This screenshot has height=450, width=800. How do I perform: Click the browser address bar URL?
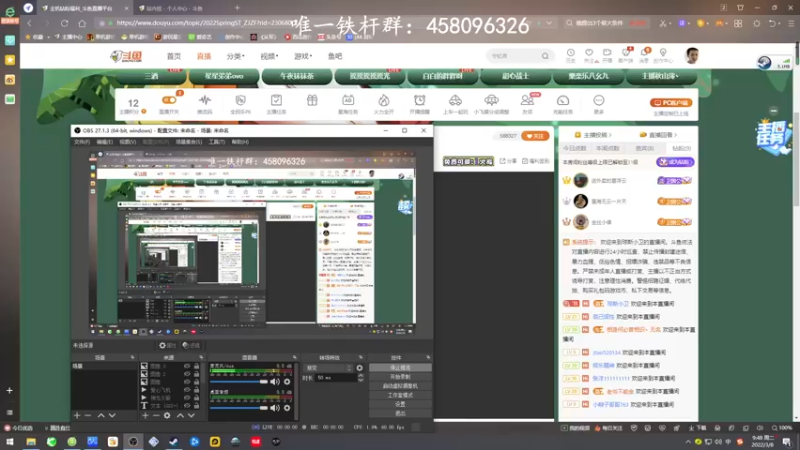tap(204, 23)
